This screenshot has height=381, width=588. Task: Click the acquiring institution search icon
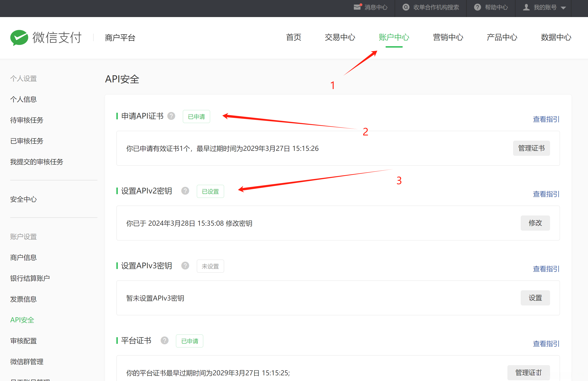pos(406,7)
